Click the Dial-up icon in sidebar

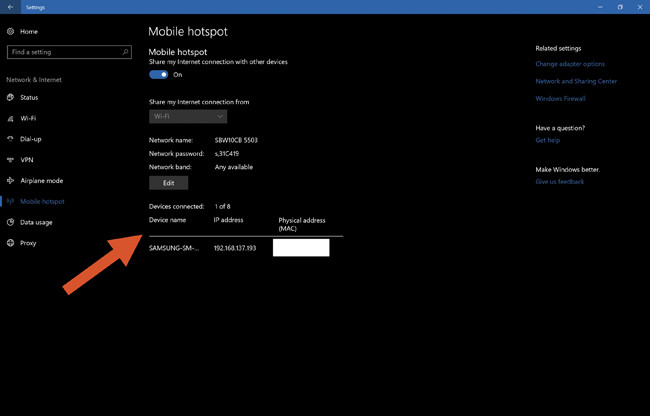tap(11, 139)
